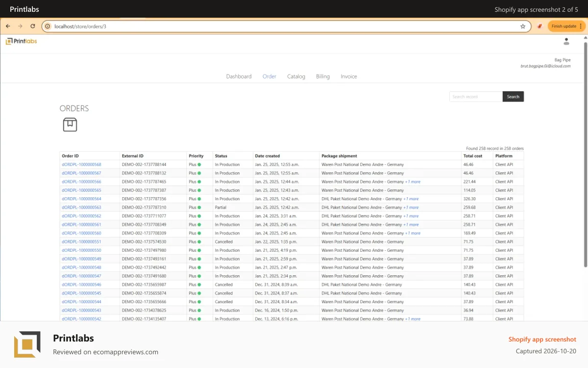Open order dORDPL-1000000550

point(81,250)
